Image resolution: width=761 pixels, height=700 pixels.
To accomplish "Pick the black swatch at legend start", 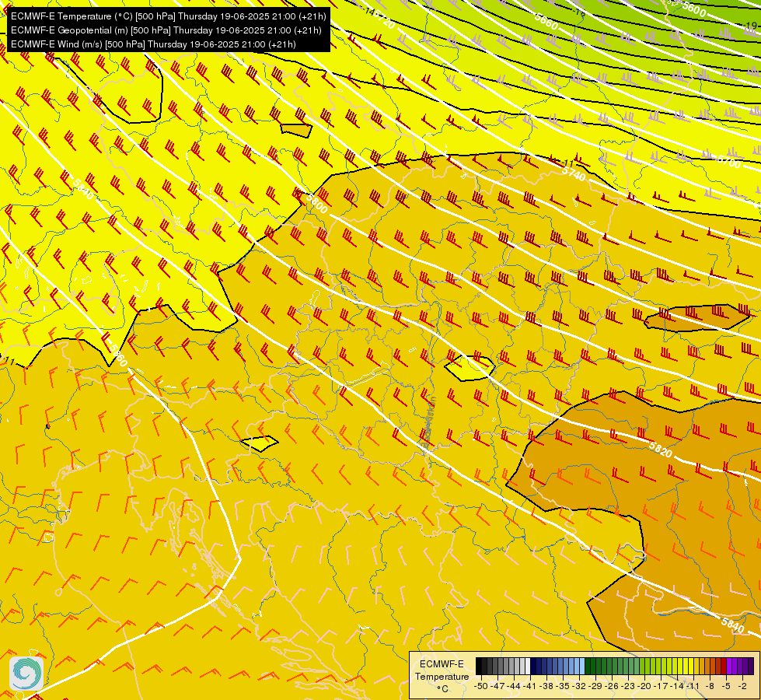I will tap(479, 666).
